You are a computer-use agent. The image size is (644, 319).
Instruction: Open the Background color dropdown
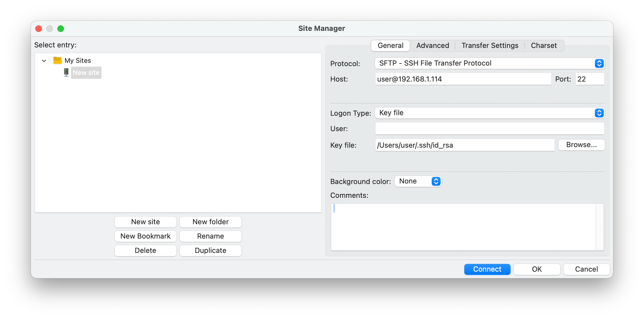[x=436, y=181]
